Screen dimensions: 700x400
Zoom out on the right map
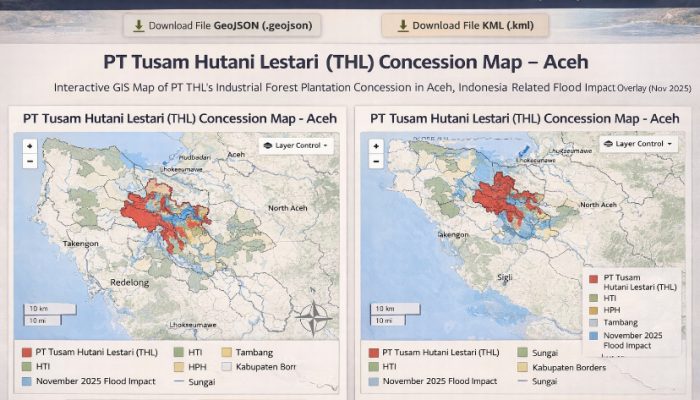[x=376, y=161]
